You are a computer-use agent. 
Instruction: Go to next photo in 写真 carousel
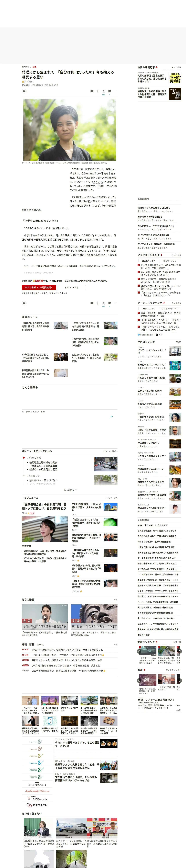pyautogui.click(x=180, y=681)
